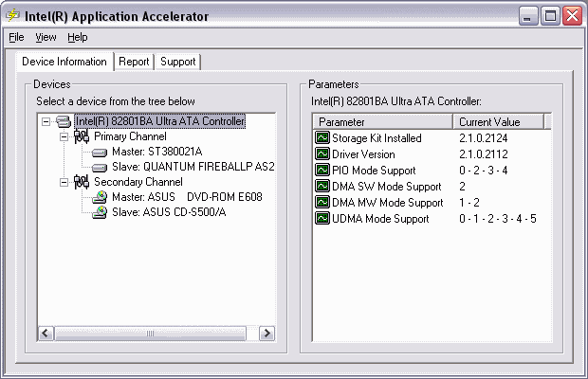
Task: Minimize the Intel Application Accelerator window
Action: pos(528,16)
